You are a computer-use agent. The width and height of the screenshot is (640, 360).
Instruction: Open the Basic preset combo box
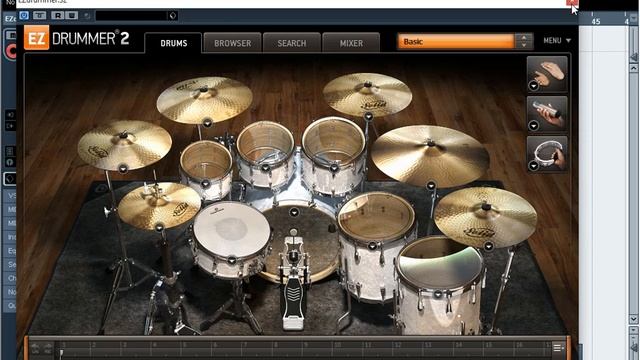(456, 41)
